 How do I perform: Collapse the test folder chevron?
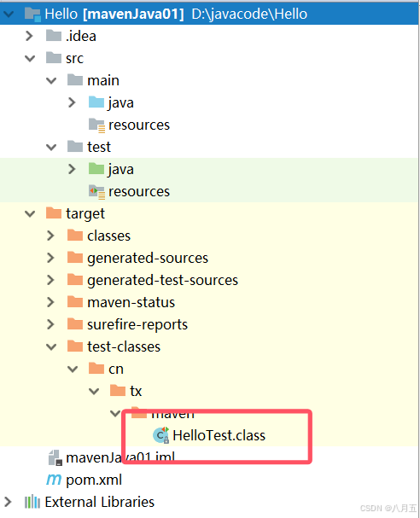click(x=51, y=147)
